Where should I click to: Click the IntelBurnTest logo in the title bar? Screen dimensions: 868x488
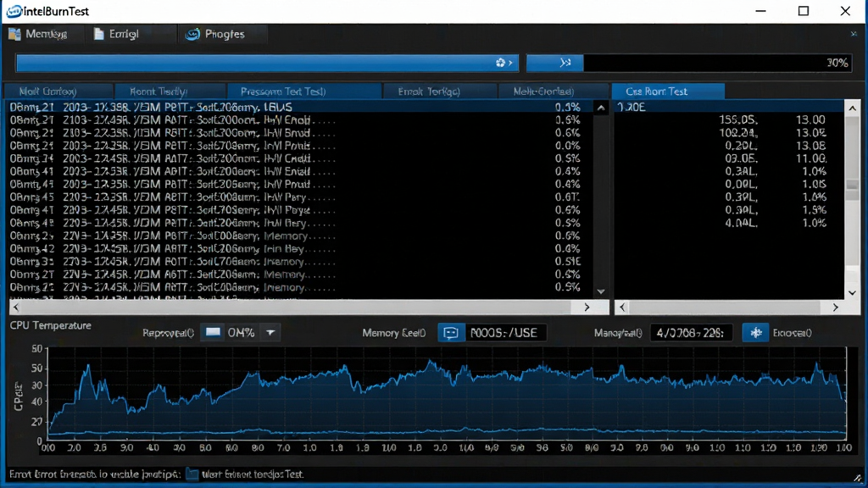coord(14,11)
